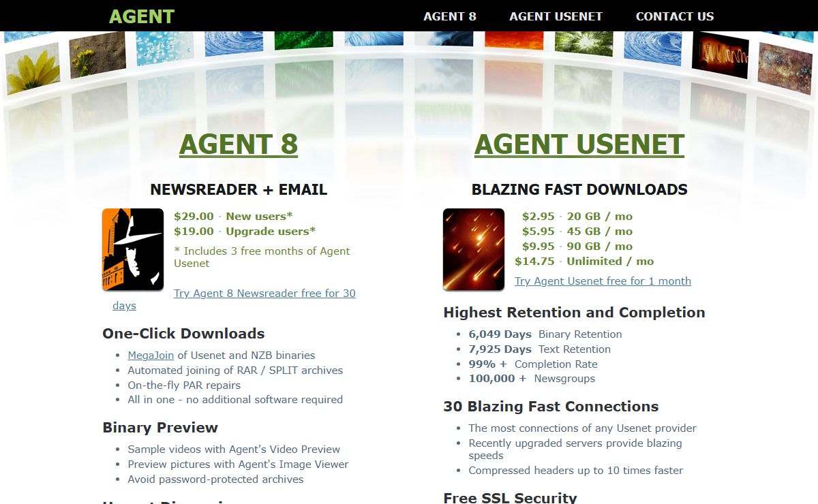Click the large AGENT USENET heading link
This screenshot has width=818, height=504.
pos(579,144)
